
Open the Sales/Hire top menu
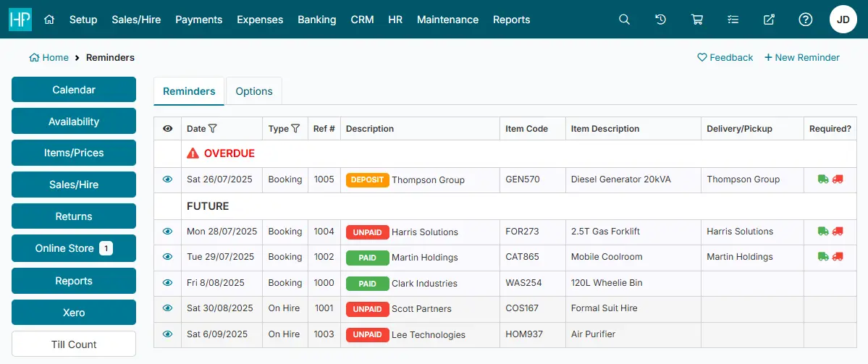coord(136,20)
